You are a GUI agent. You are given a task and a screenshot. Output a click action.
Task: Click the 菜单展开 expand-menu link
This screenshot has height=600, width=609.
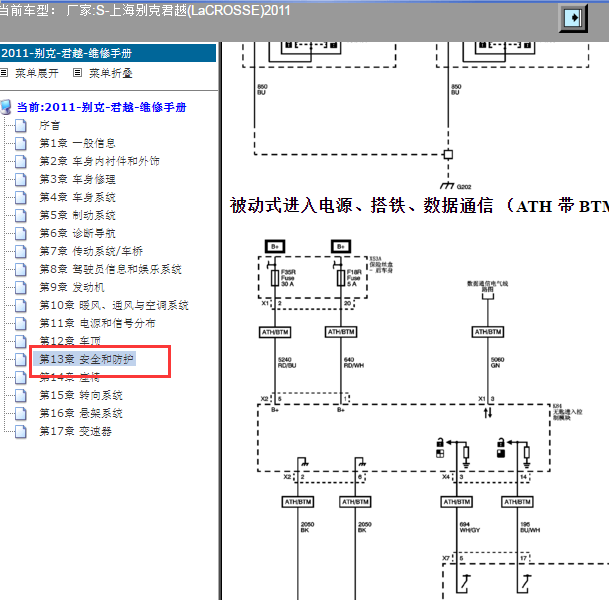[37, 73]
